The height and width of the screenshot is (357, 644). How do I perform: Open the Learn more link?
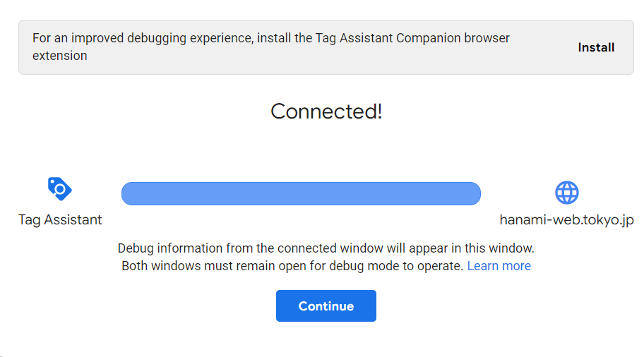tap(499, 266)
